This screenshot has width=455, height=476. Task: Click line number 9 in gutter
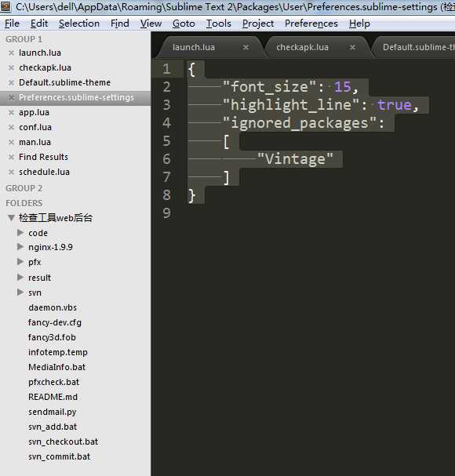pos(166,213)
